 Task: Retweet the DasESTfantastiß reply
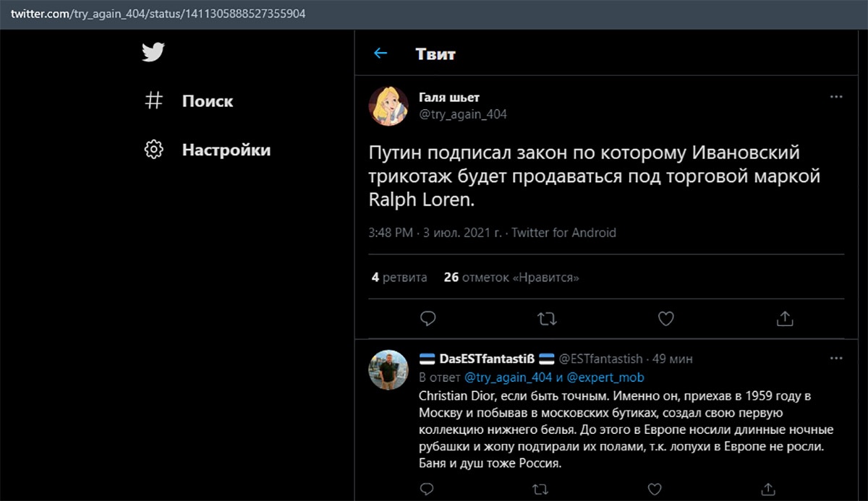coord(540,490)
